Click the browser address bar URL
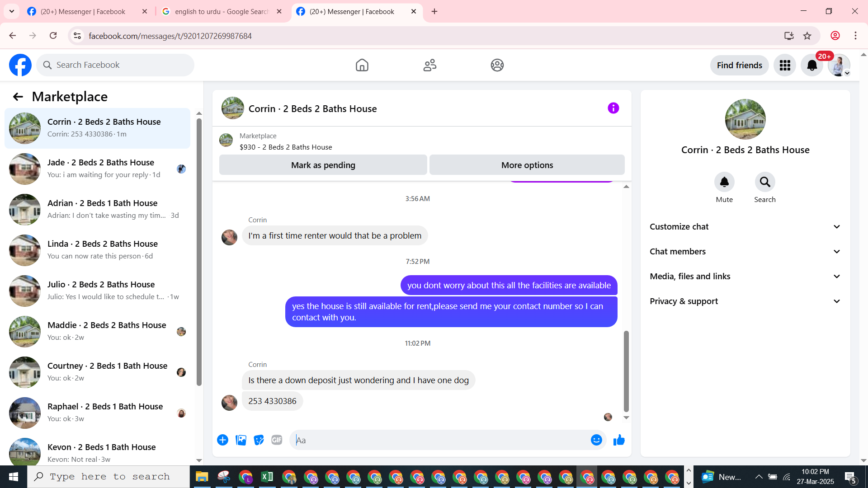 point(170,36)
